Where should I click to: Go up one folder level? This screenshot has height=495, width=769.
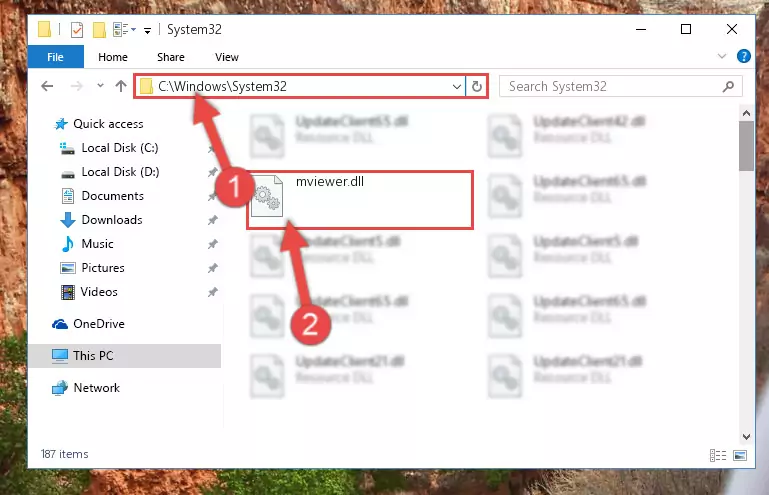pyautogui.click(x=121, y=86)
